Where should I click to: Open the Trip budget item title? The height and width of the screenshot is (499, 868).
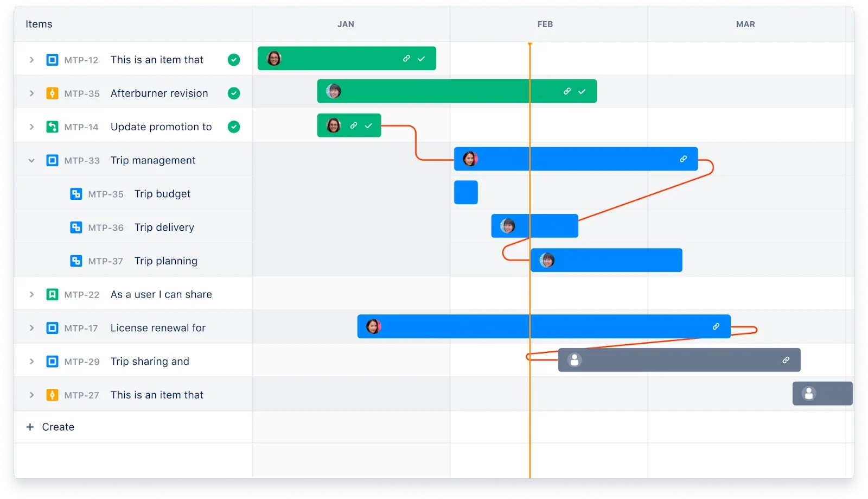(x=162, y=194)
